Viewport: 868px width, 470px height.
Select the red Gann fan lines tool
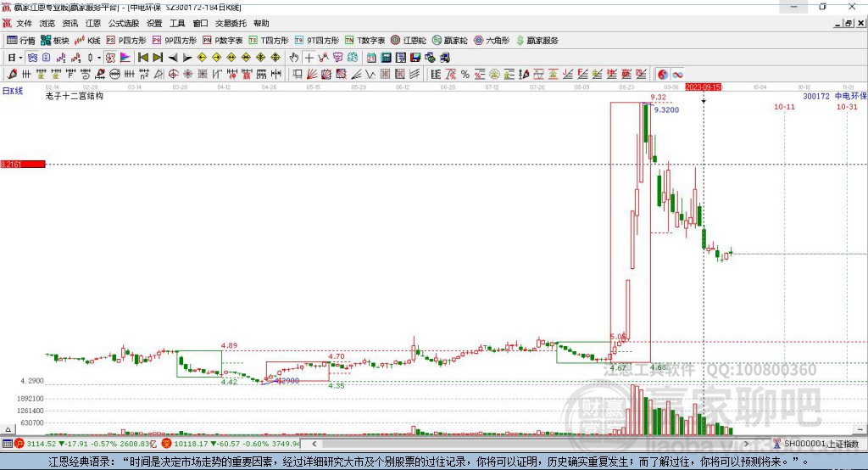[x=312, y=74]
